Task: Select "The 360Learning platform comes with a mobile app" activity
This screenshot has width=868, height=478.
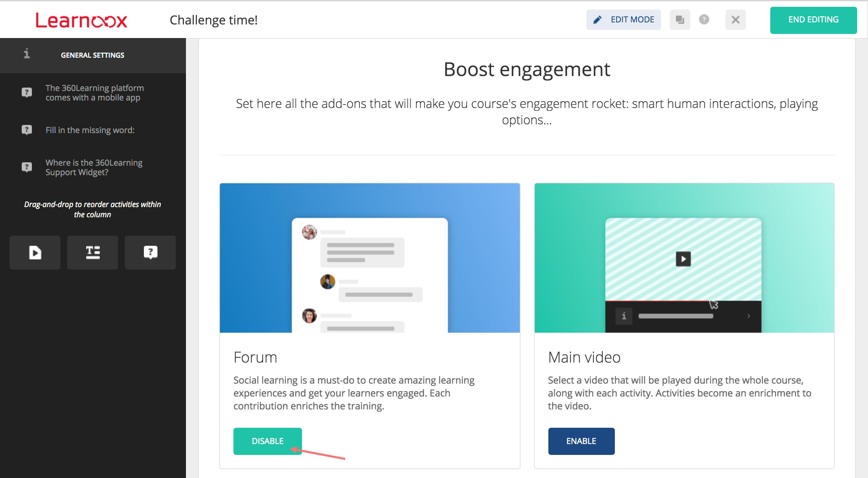Action: [x=95, y=93]
